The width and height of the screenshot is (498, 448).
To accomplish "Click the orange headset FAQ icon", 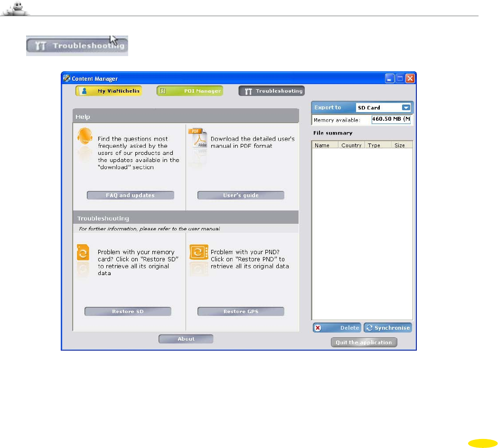I will (x=85, y=136).
